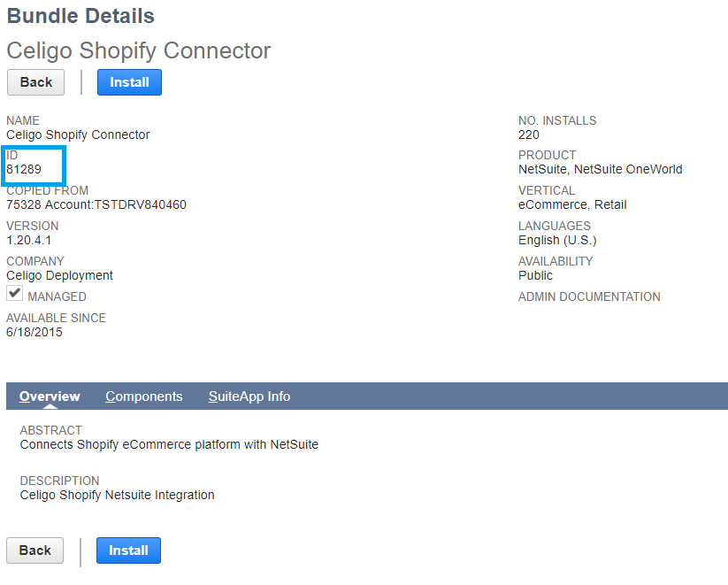Click the Admin Documentation label

point(589,296)
